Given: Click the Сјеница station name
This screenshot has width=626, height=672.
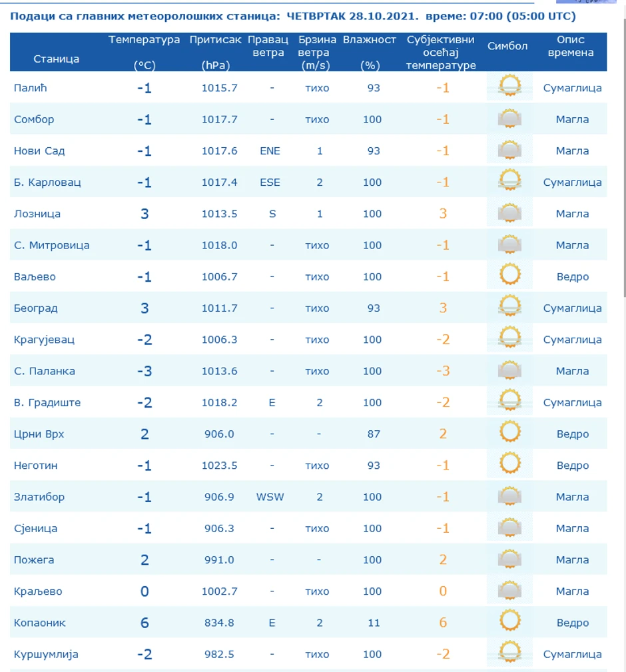Looking at the screenshot, I should (x=35, y=528).
